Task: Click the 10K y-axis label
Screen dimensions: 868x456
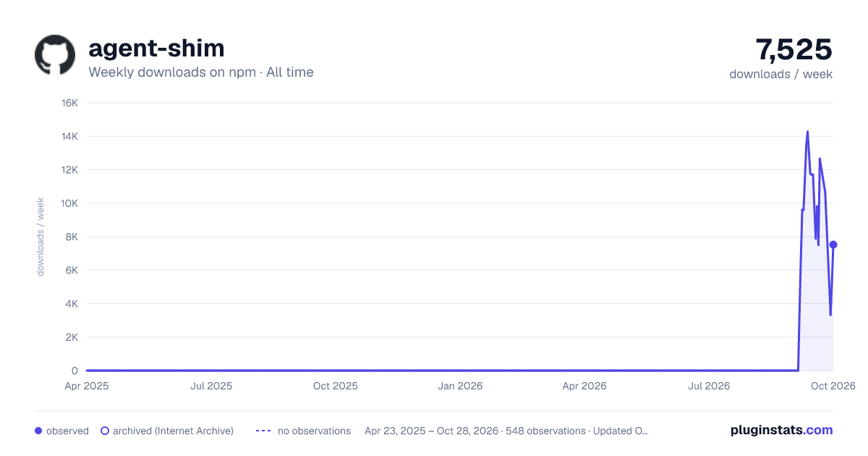Action: tap(70, 203)
